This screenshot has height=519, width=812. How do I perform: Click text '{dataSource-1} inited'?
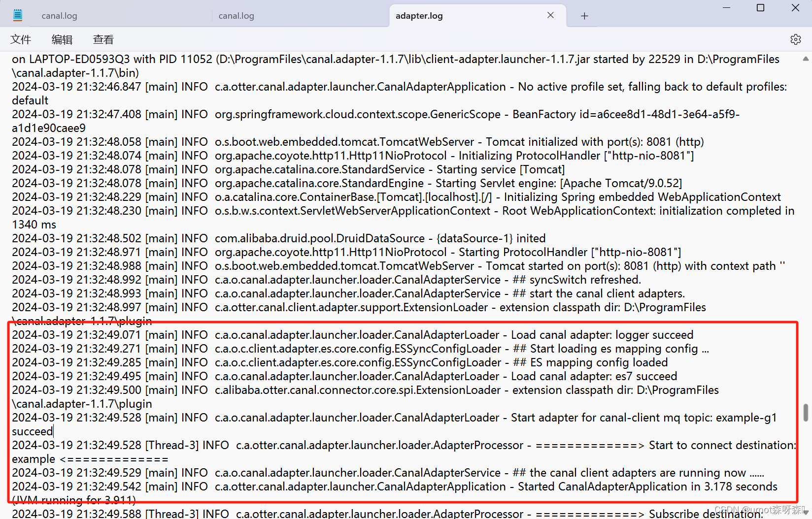(491, 238)
